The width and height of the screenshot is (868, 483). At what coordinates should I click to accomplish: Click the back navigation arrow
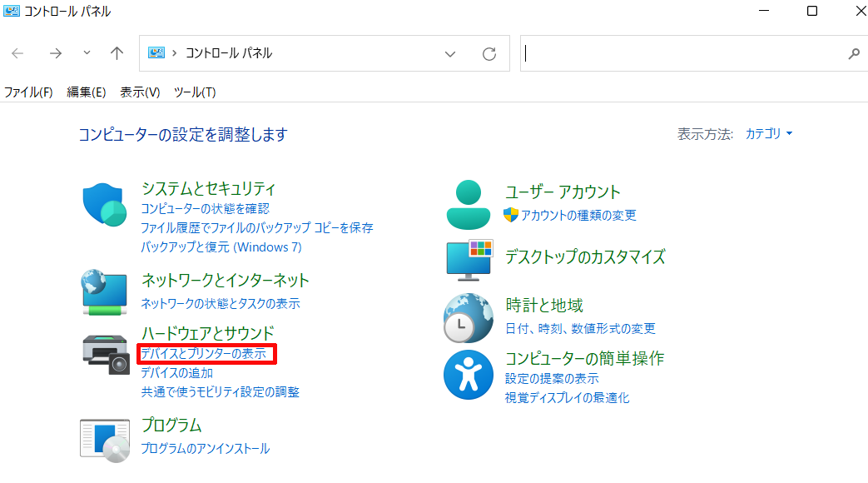(x=17, y=53)
